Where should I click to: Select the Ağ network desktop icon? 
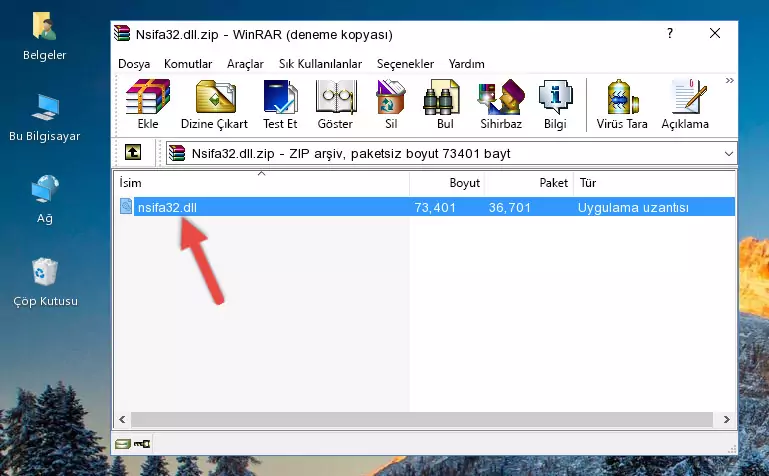click(44, 200)
